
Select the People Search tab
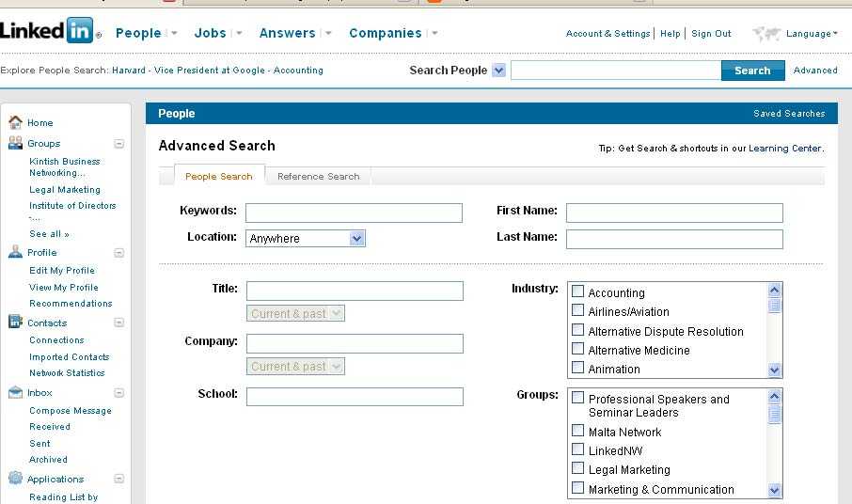(219, 176)
